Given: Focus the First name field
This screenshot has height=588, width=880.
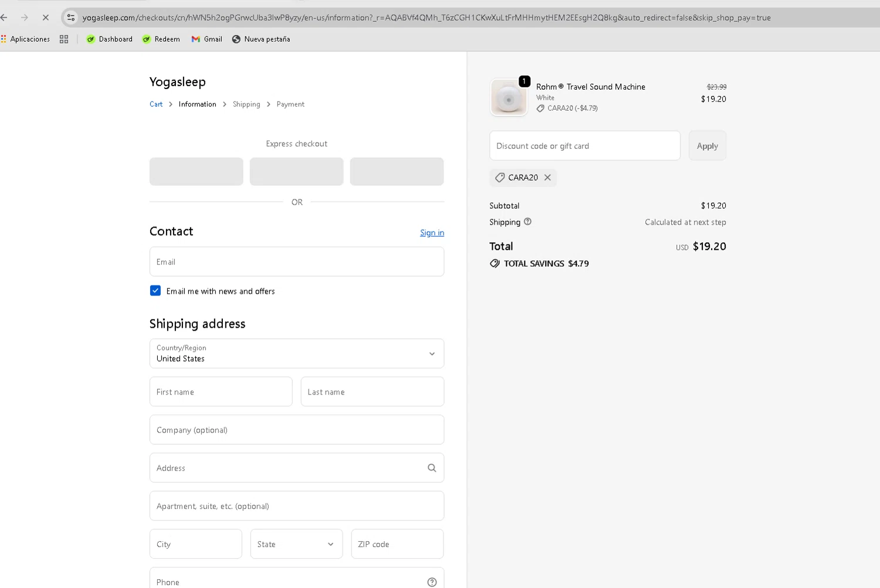Looking at the screenshot, I should pyautogui.click(x=221, y=392).
